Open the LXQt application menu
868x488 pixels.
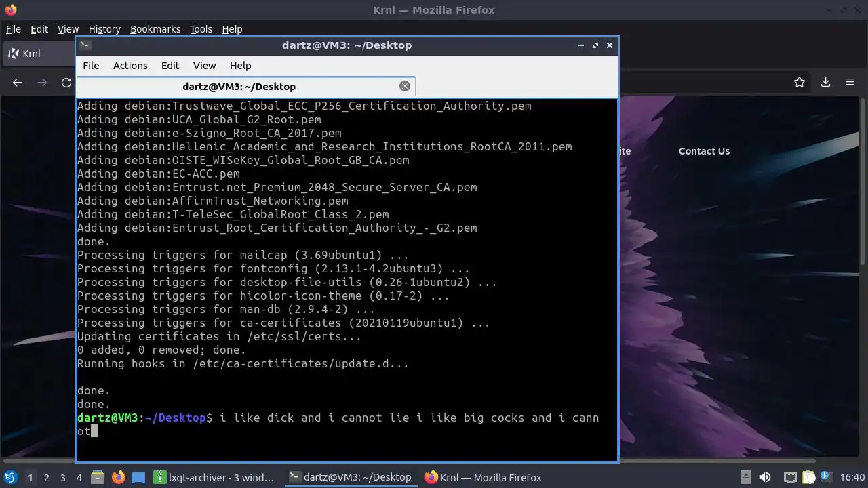tap(10, 477)
